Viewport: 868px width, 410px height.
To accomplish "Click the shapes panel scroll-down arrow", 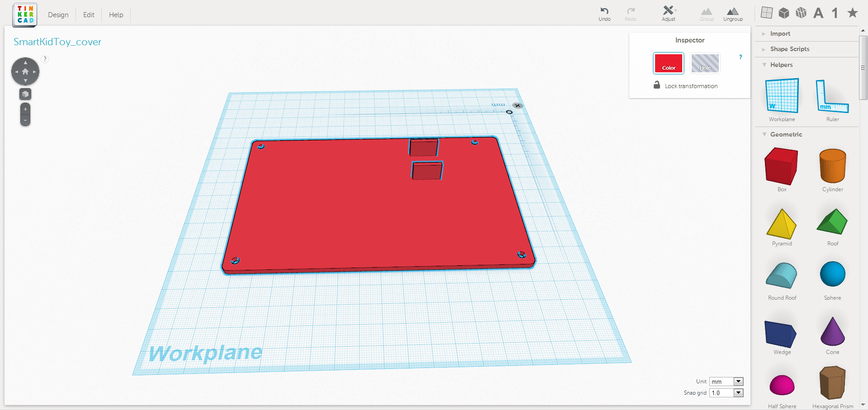I will click(863, 405).
